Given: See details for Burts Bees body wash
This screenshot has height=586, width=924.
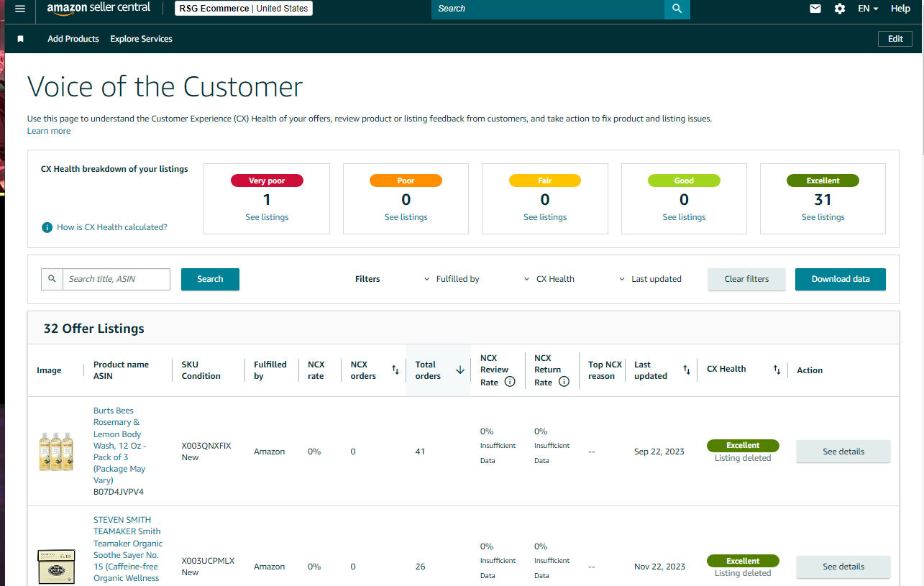Looking at the screenshot, I should pyautogui.click(x=843, y=452).
